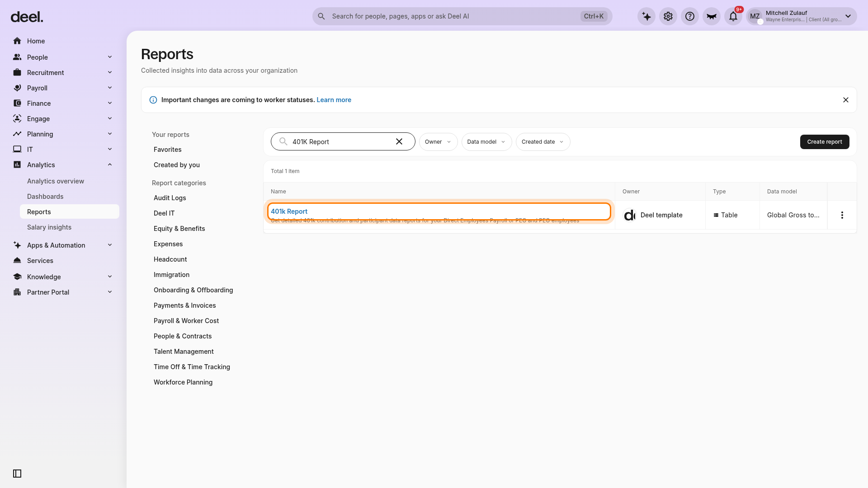The width and height of the screenshot is (868, 488).
Task: Dismiss the worker statuses banner
Action: pos(846,100)
